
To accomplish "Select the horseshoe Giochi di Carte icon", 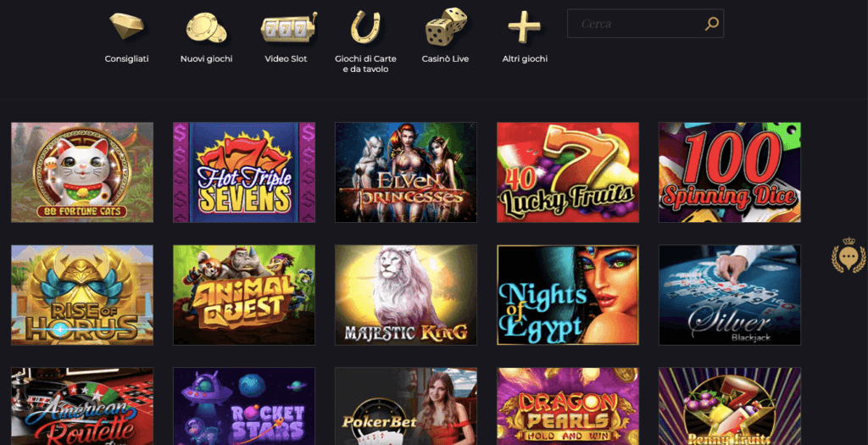I will 365,27.
